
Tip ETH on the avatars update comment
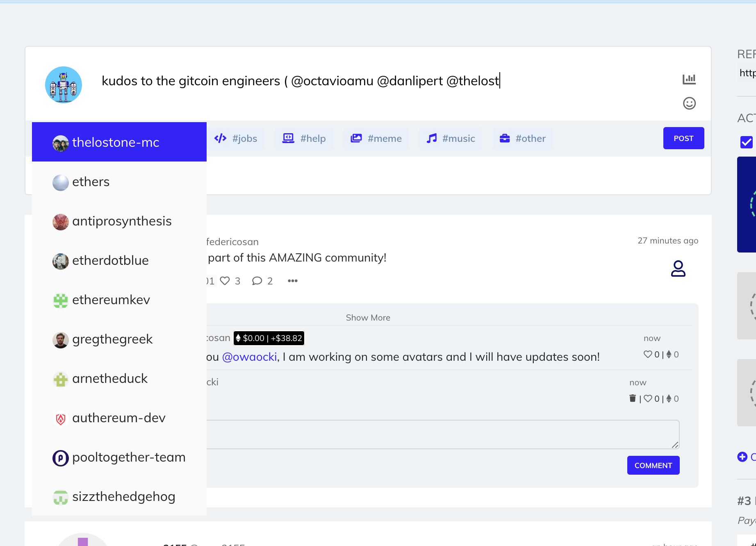click(669, 354)
